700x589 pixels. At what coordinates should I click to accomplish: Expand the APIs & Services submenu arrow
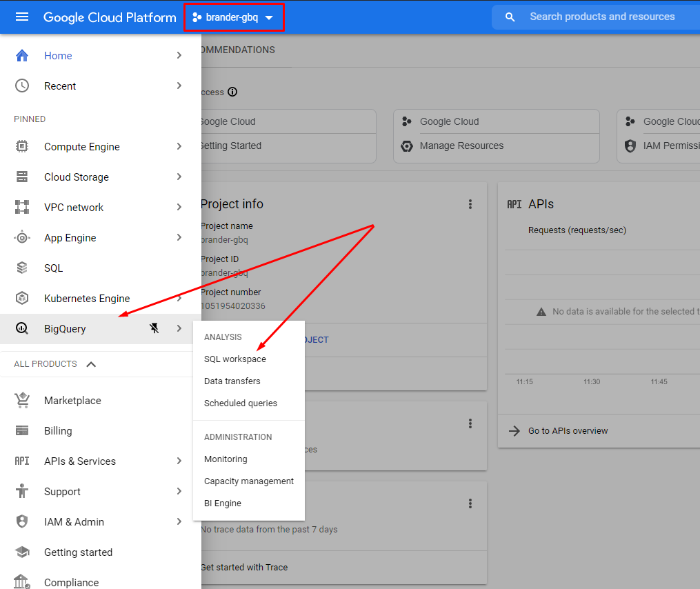tap(179, 461)
